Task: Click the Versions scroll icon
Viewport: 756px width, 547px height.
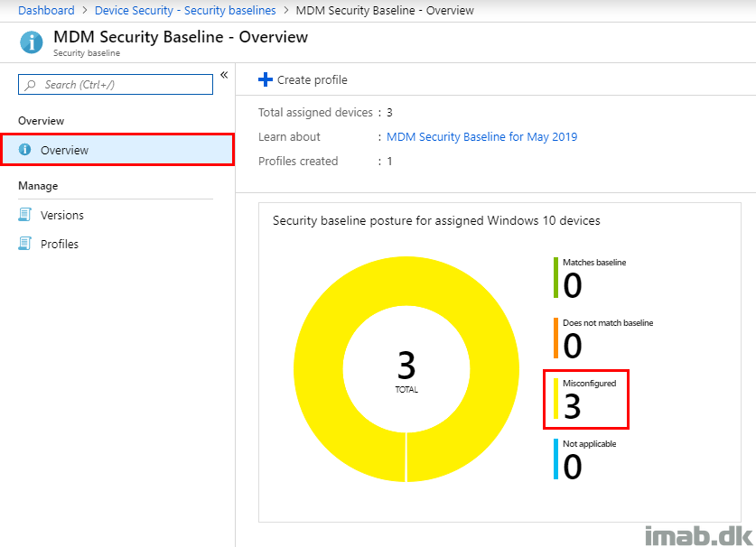Action: tap(25, 215)
